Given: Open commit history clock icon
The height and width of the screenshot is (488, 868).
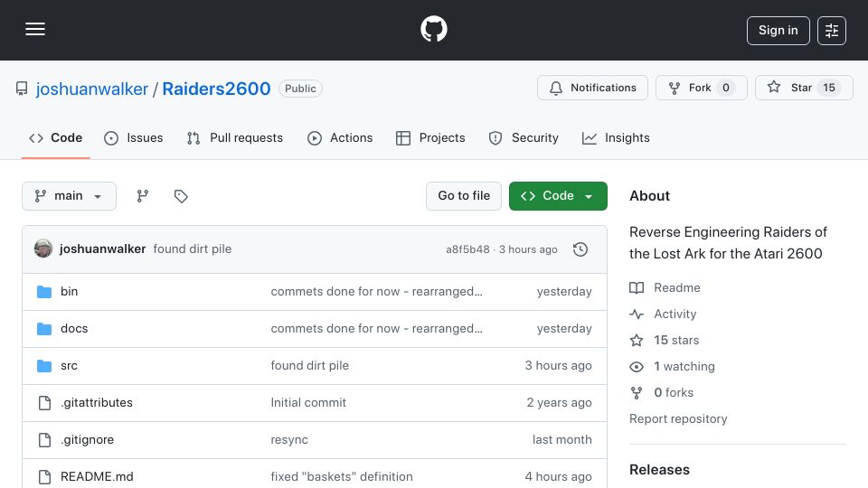Looking at the screenshot, I should click(x=580, y=249).
